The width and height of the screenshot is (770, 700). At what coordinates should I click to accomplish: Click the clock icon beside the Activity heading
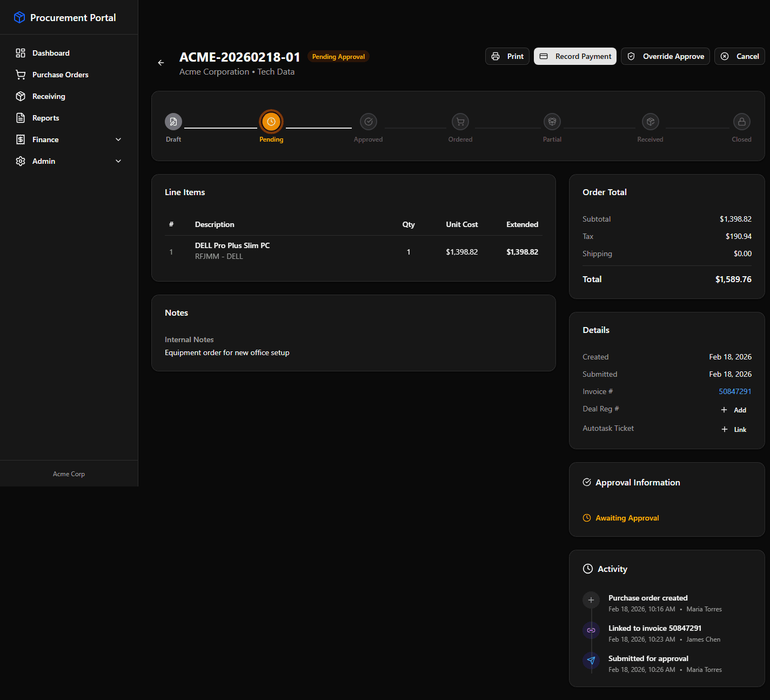(x=587, y=569)
